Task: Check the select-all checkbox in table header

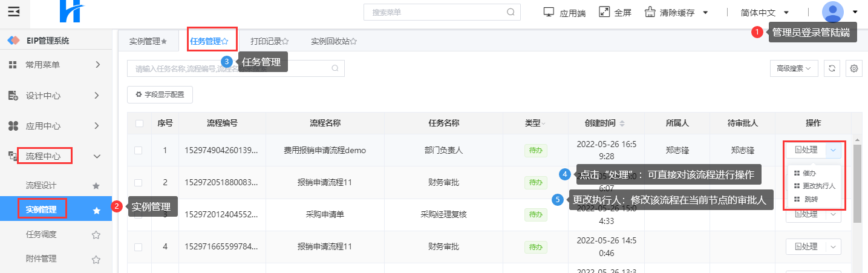Action: [140, 123]
